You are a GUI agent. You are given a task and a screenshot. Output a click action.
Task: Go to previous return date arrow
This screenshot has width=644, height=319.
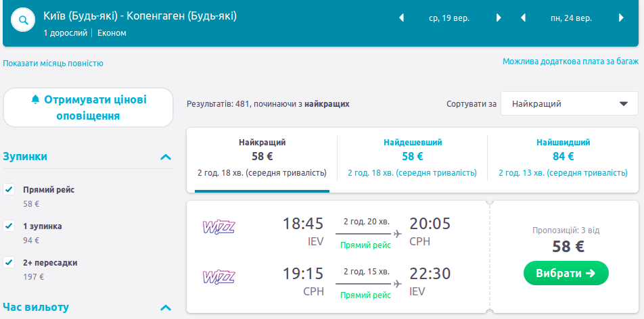point(523,18)
